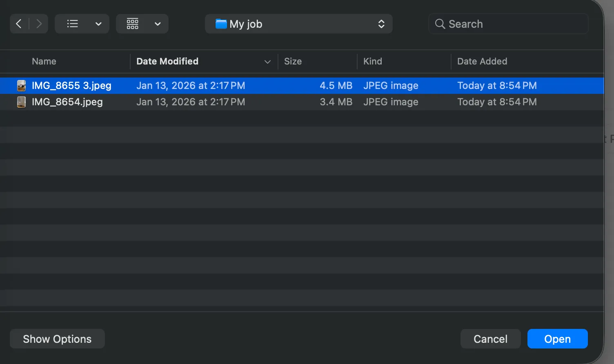This screenshot has width=614, height=364.
Task: Select file named IMG_8655 3.jpeg
Action: point(71,86)
